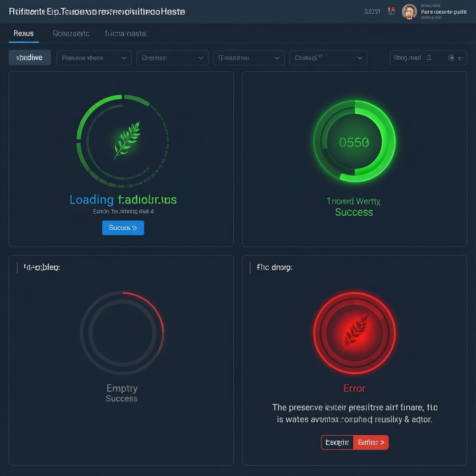The image size is (476, 476).
Task: Open the "Ctolks ol" dropdown
Action: [328, 58]
